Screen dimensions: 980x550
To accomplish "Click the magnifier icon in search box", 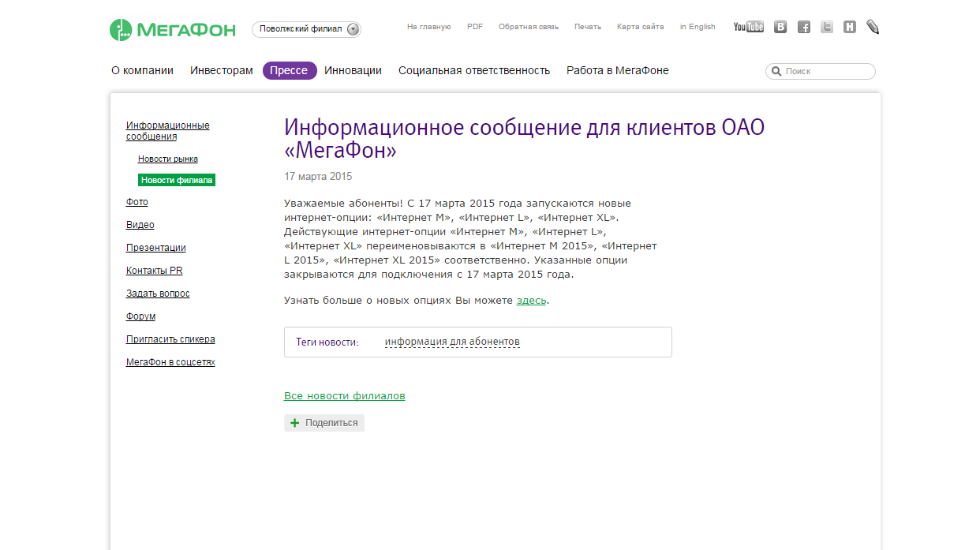I will tap(776, 72).
